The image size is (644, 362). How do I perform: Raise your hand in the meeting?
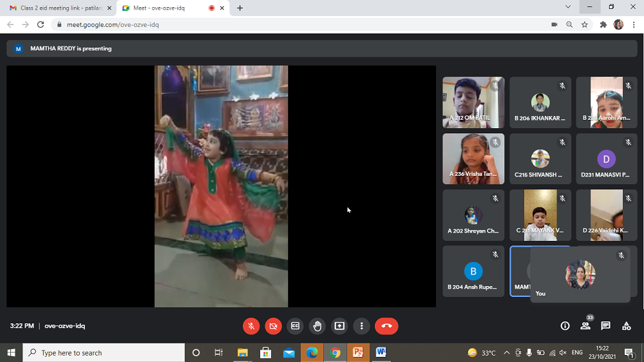tap(317, 326)
